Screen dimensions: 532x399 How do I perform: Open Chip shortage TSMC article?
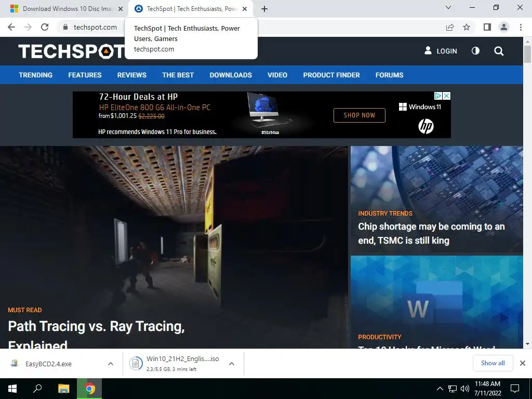[x=431, y=233]
